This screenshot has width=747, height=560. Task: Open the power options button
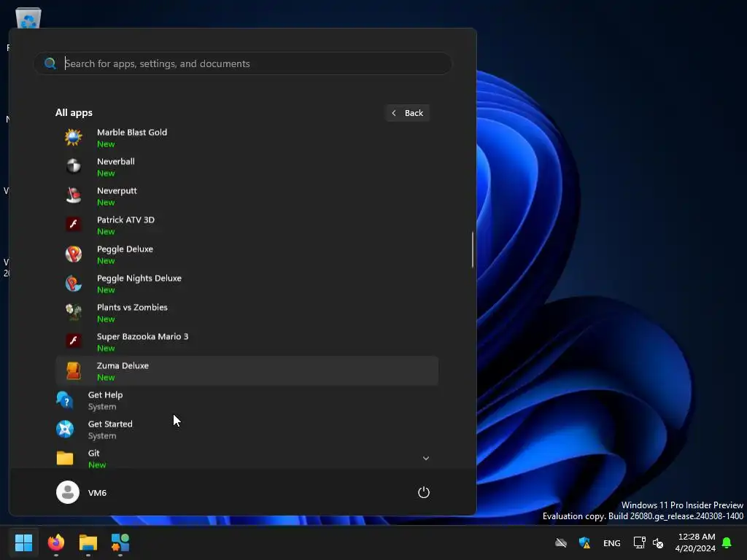point(424,492)
